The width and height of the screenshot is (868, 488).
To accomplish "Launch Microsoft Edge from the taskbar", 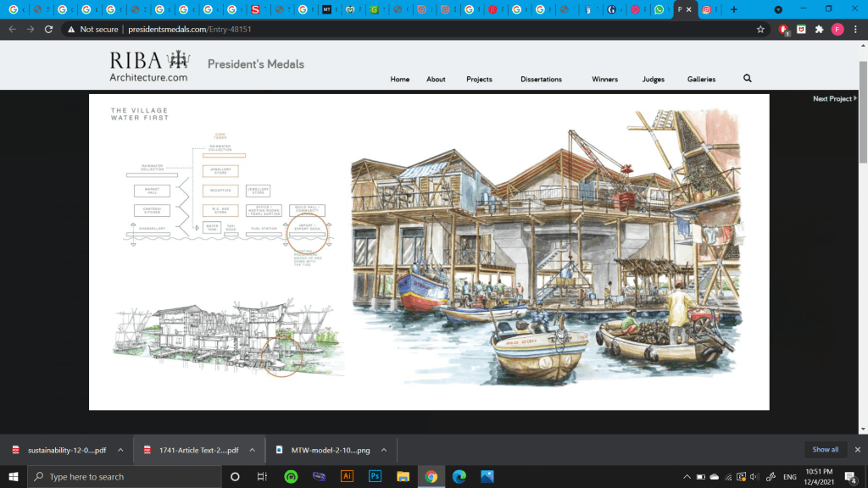I will pyautogui.click(x=459, y=476).
